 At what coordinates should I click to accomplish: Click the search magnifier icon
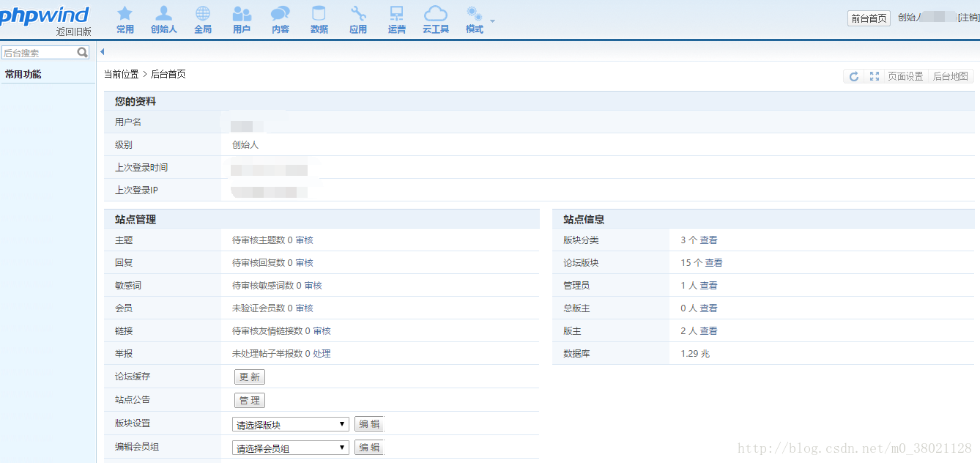pos(83,53)
